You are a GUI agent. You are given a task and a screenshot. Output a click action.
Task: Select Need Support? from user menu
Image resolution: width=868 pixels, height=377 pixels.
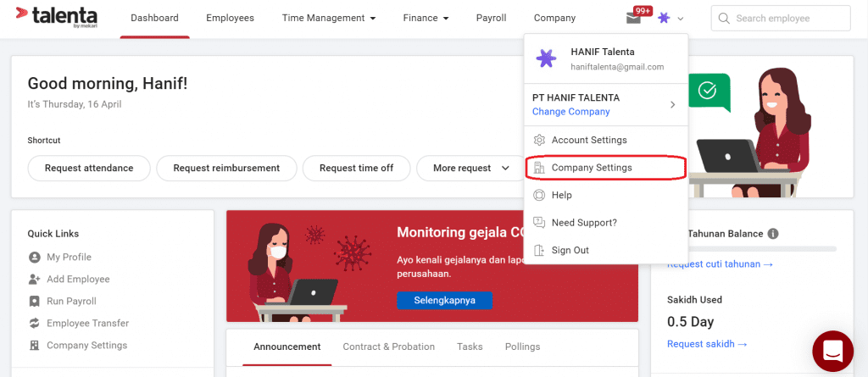click(605, 223)
